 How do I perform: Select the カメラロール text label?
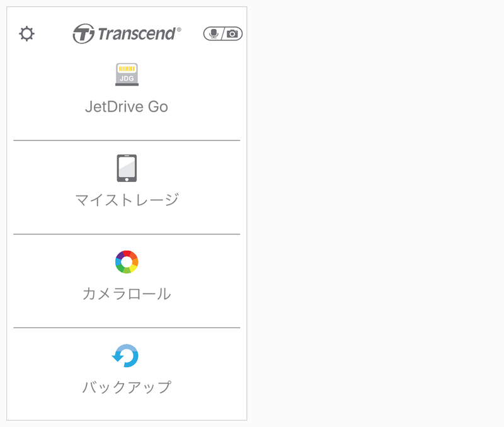(x=127, y=293)
